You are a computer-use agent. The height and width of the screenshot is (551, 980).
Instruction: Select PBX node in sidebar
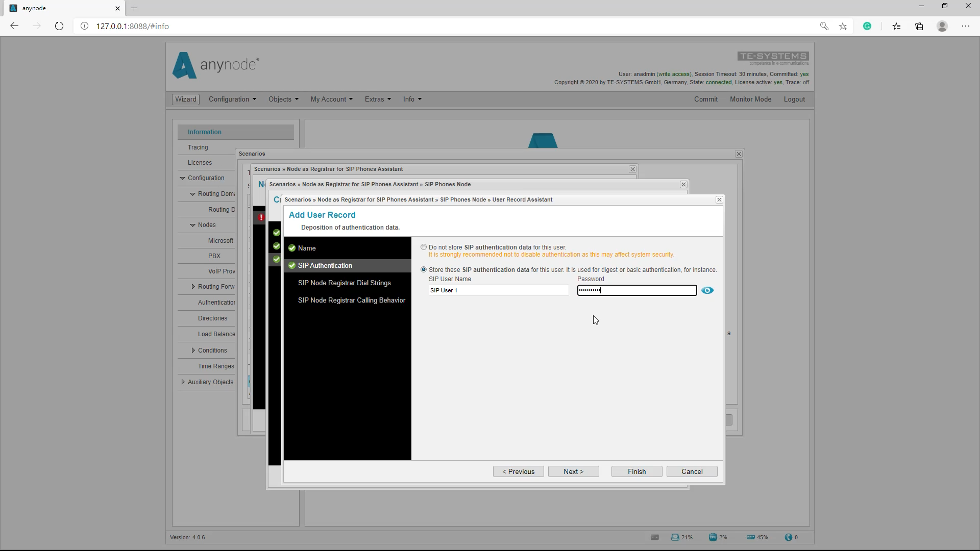pos(214,256)
